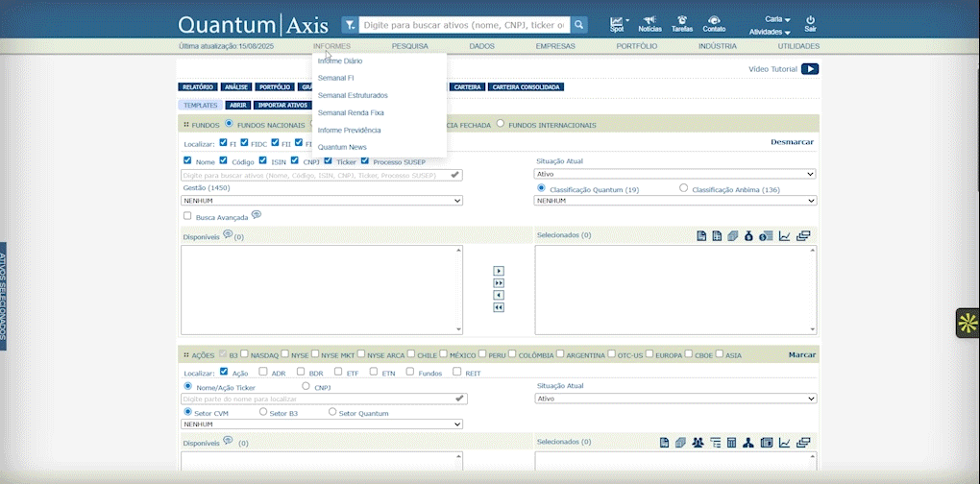Click the TEMPLATES button
The width and height of the screenshot is (980, 484).
201,106
